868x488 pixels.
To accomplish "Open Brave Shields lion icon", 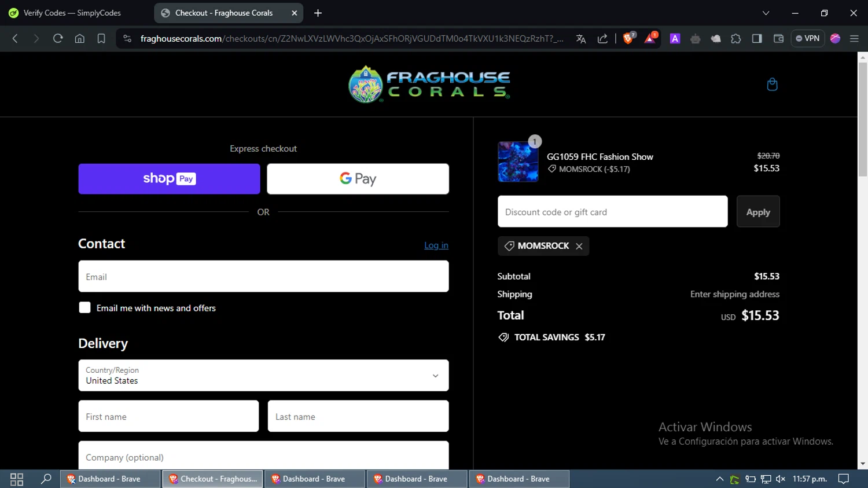I will click(x=628, y=38).
